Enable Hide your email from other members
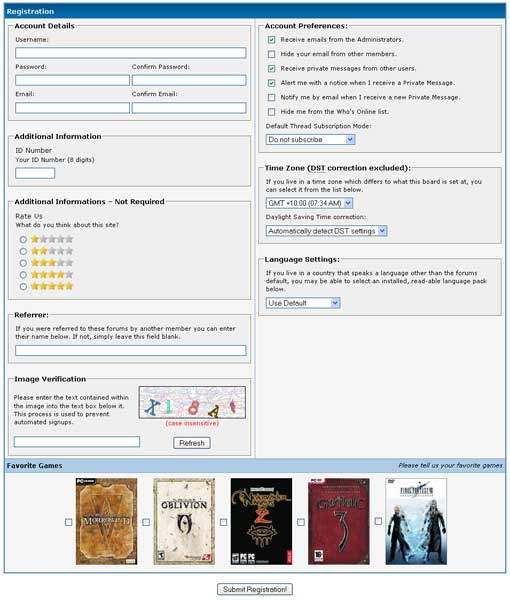Image resolution: width=510 pixels, height=600 pixels. tap(271, 54)
